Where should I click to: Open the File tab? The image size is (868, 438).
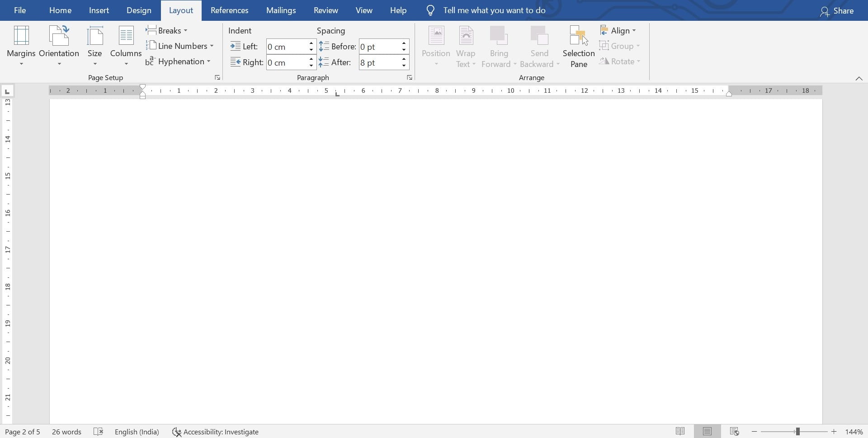pos(20,10)
